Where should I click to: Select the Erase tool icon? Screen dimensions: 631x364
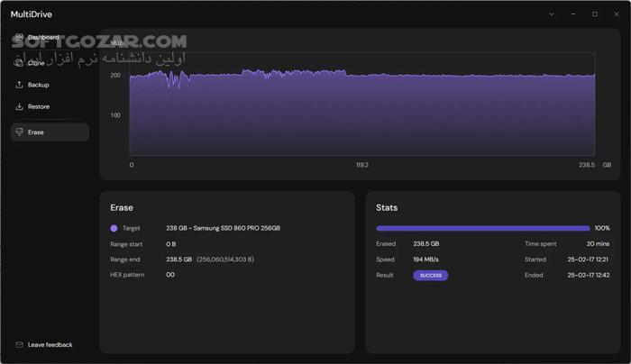(x=20, y=132)
